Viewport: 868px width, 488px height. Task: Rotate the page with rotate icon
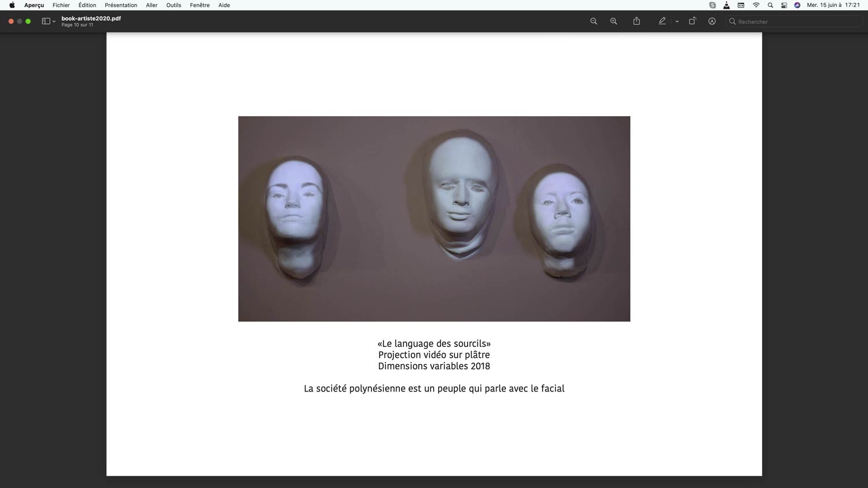coord(692,21)
